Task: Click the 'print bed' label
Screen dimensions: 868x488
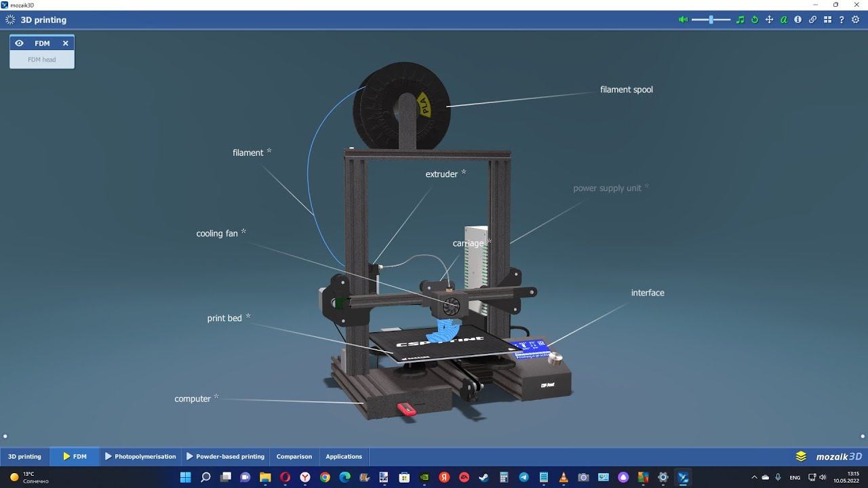Action: (x=224, y=319)
